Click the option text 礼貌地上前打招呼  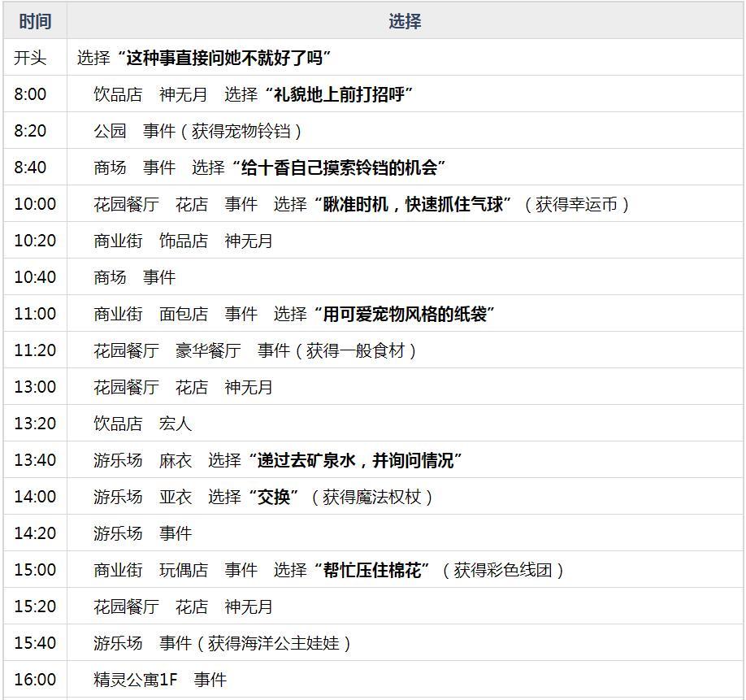(x=339, y=94)
